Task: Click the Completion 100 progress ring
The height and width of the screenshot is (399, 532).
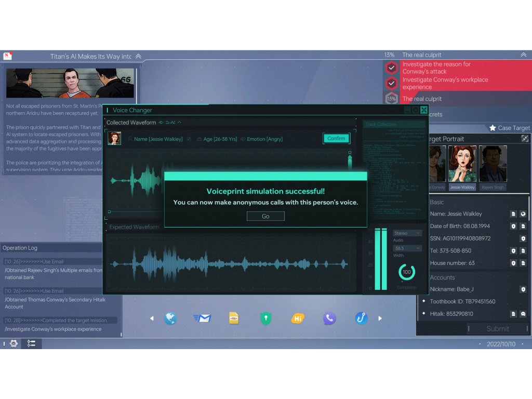Action: [x=406, y=272]
